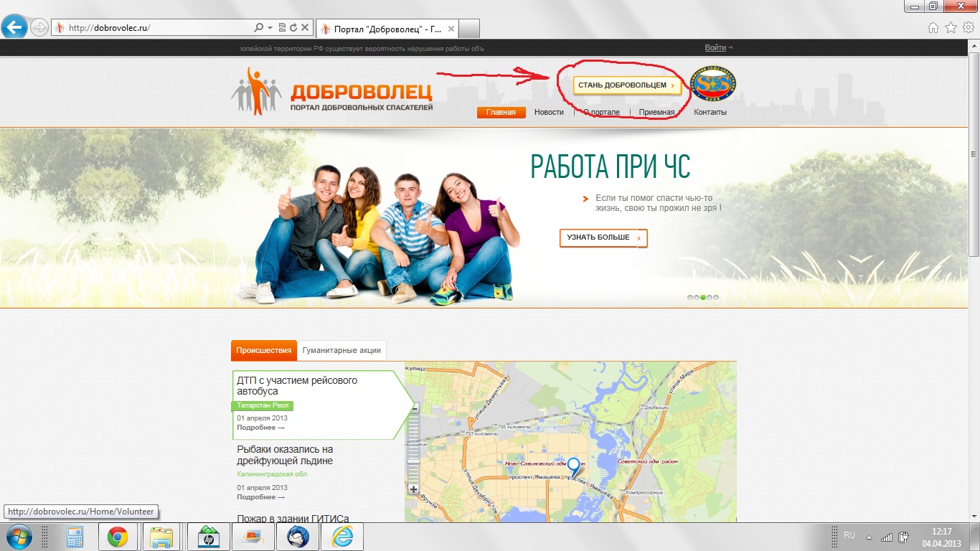Image resolution: width=980 pixels, height=551 pixels.
Task: Click the network signal tray icon
Action: (x=887, y=537)
